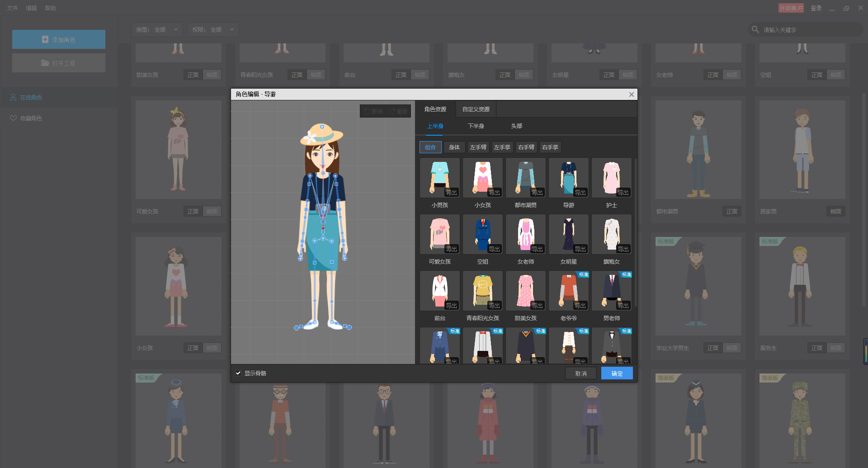Click the magnifier icon in the search bar

(755, 29)
